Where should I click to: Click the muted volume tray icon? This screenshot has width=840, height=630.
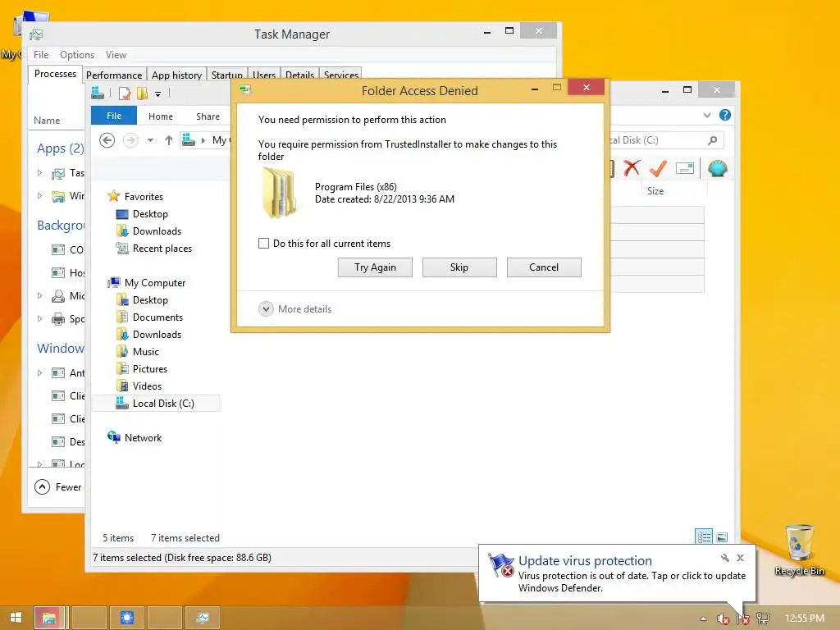[723, 619]
